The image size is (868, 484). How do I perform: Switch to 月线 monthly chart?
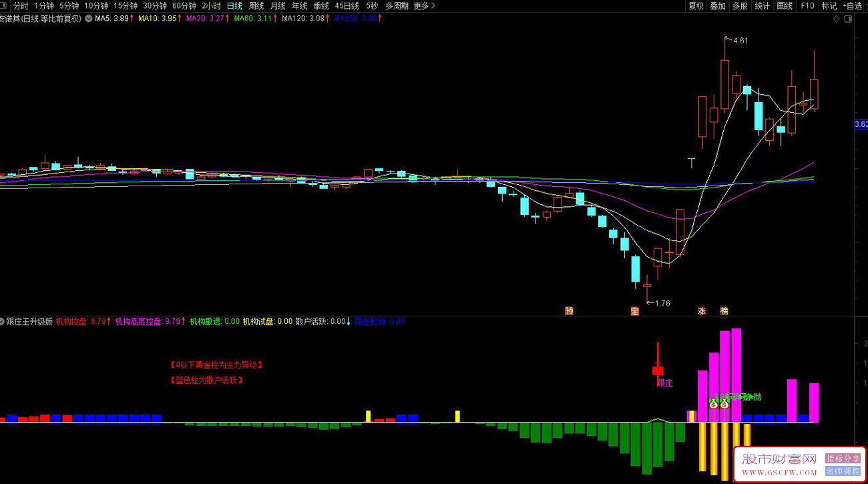tap(278, 5)
